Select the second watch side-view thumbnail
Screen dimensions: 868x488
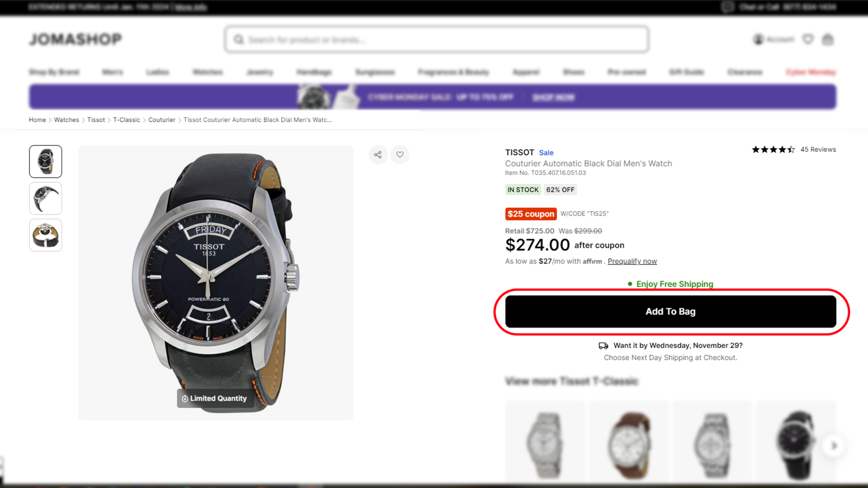point(45,198)
